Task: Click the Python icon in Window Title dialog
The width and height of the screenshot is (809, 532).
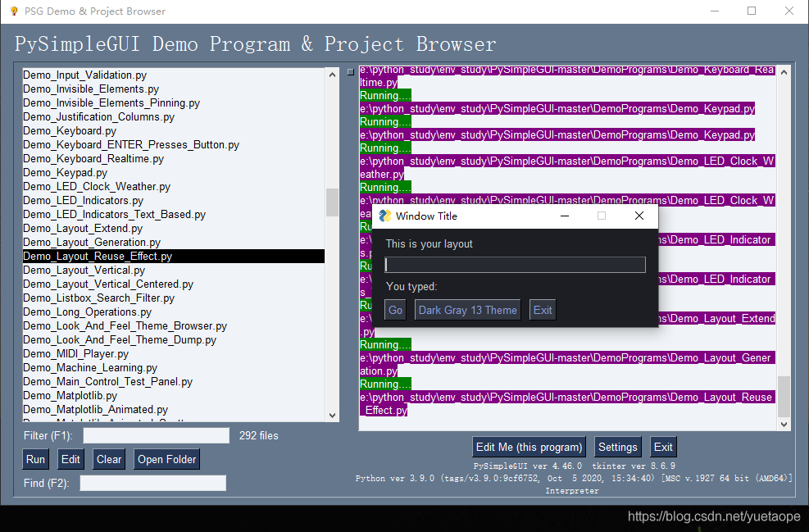Action: click(x=384, y=216)
